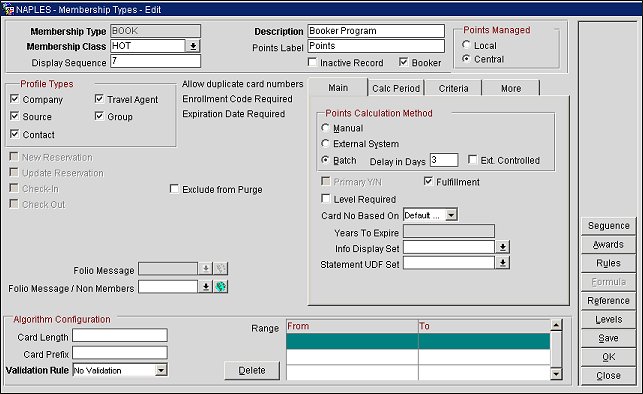Open the Membership Class dropdown arrow
643x394 pixels.
pyautogui.click(x=193, y=46)
